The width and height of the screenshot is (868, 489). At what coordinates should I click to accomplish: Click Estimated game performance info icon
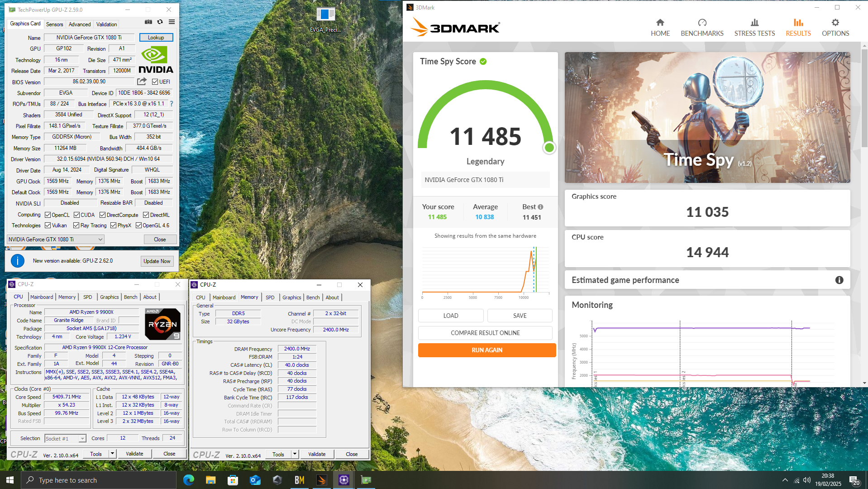(839, 280)
